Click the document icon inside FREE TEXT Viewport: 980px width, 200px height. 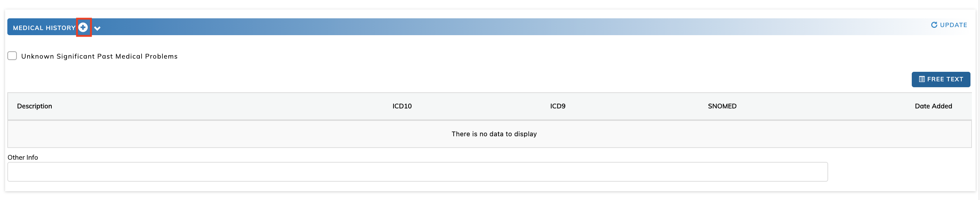[922, 79]
